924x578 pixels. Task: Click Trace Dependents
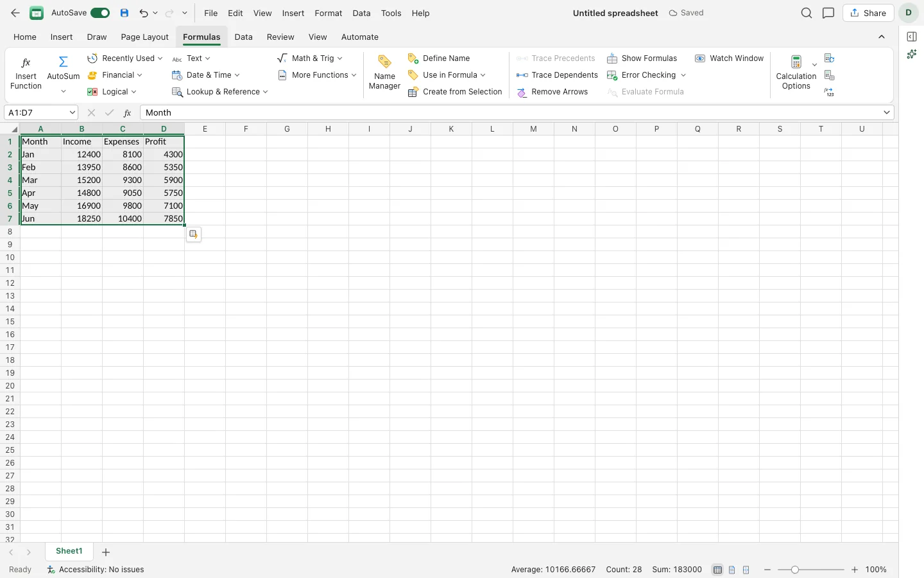(x=557, y=75)
